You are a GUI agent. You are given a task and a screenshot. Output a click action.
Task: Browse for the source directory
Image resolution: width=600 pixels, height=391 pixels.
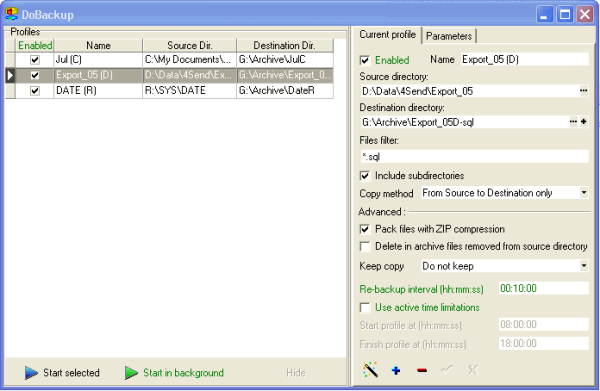(584, 91)
